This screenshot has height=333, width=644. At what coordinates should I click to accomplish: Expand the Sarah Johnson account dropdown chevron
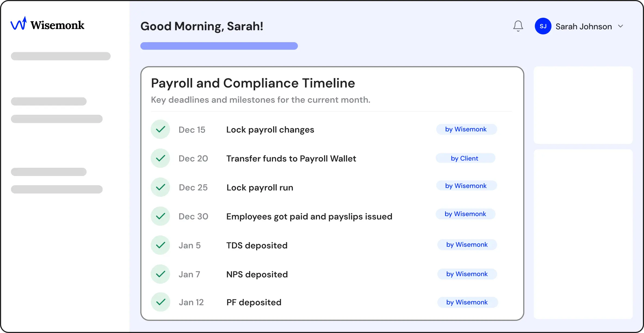pos(620,26)
